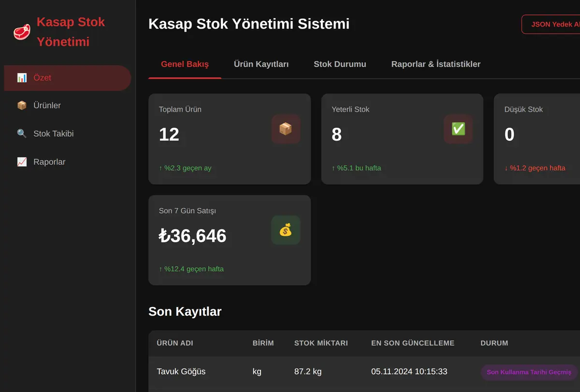Viewport: 580px width, 392px height.
Task: Click the Son 7 Gün Satışı label
Action: click(188, 211)
